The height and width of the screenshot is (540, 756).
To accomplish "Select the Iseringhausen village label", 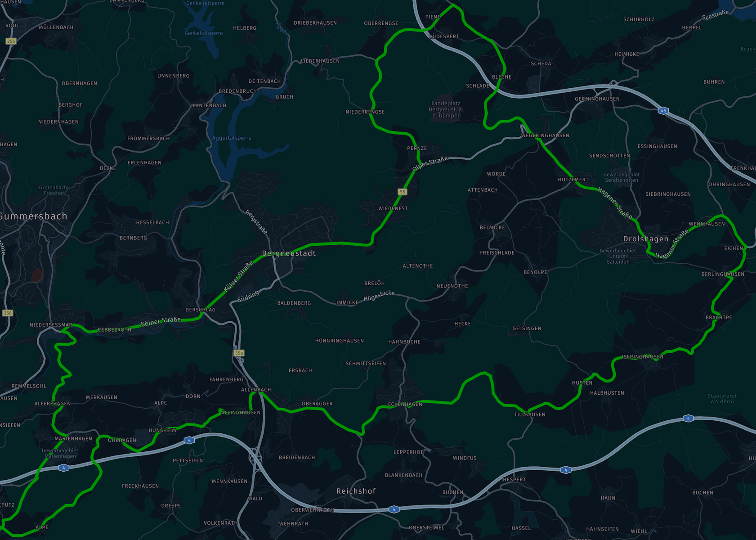I will (x=643, y=357).
